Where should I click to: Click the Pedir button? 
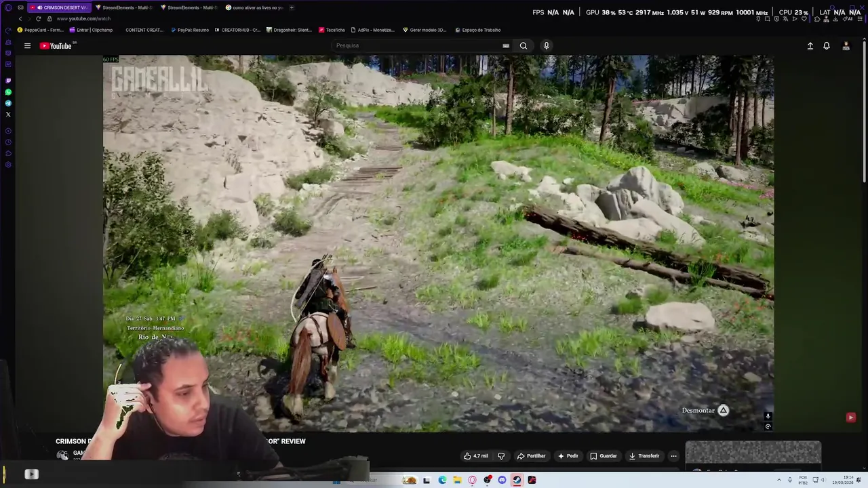click(x=568, y=456)
